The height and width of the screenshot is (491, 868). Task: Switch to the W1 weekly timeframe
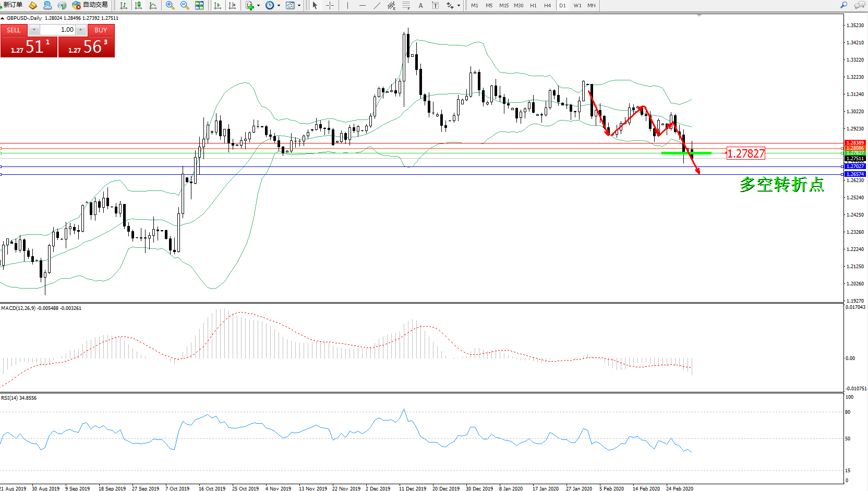[577, 5]
